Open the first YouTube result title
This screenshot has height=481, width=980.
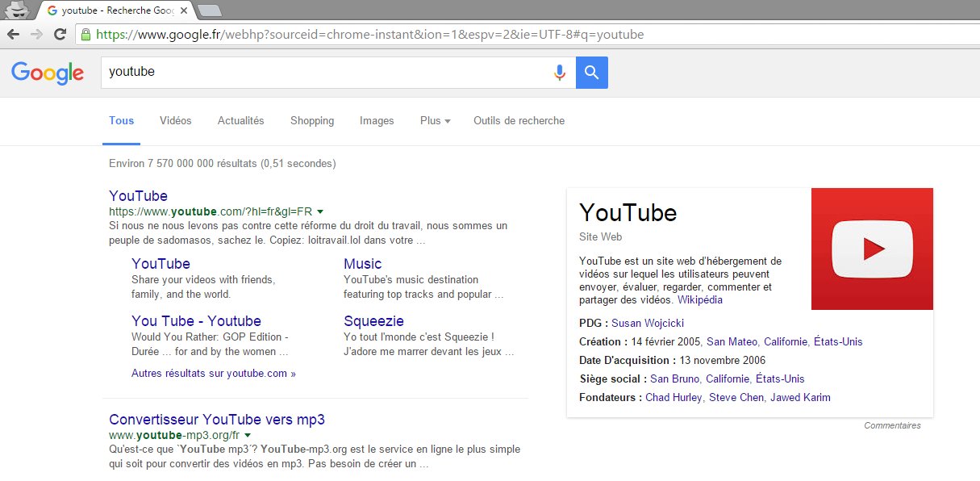click(138, 196)
